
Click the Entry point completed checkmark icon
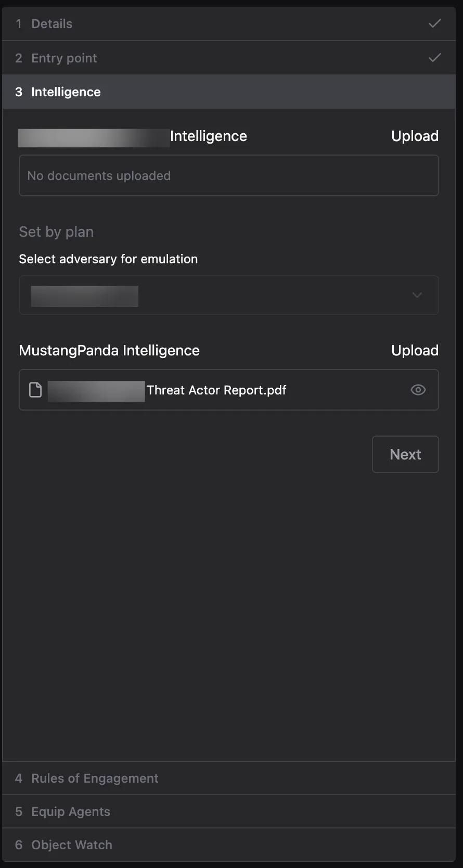pyautogui.click(x=435, y=57)
